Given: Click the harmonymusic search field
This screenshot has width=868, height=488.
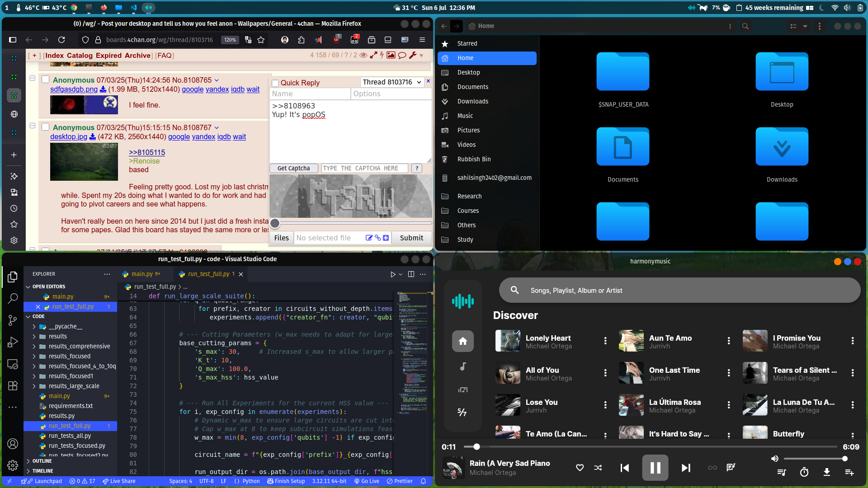Looking at the screenshot, I should (679, 290).
